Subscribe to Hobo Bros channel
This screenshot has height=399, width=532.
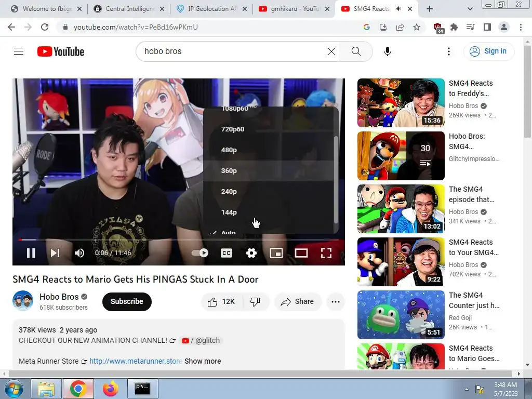(x=127, y=301)
